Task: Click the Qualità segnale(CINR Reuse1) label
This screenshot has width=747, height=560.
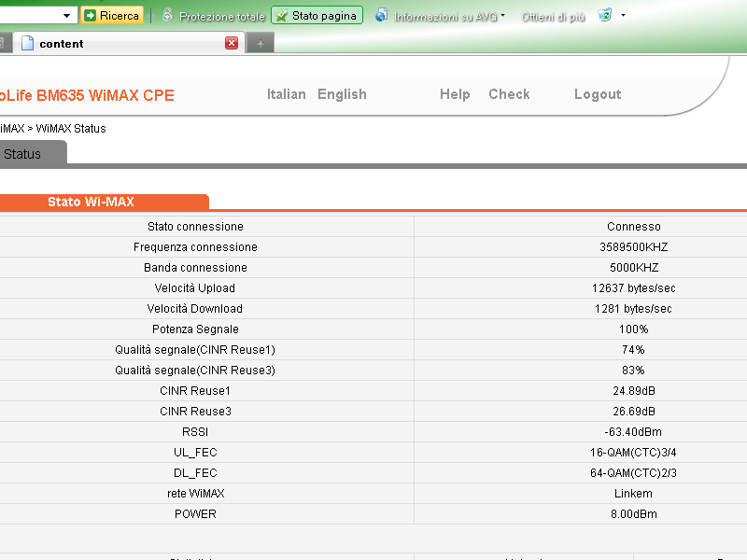Action: pos(195,349)
